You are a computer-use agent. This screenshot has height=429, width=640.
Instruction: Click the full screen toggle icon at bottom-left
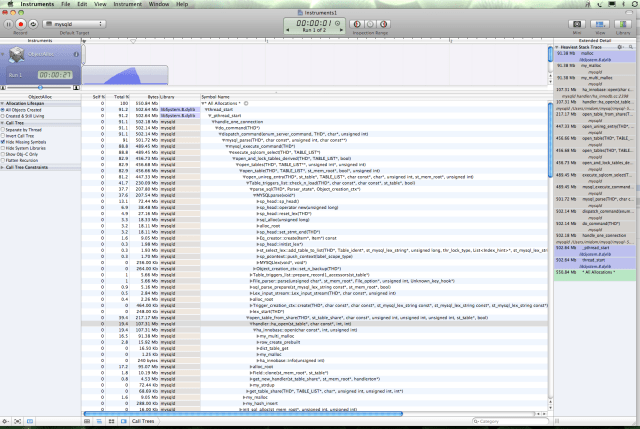(18, 421)
